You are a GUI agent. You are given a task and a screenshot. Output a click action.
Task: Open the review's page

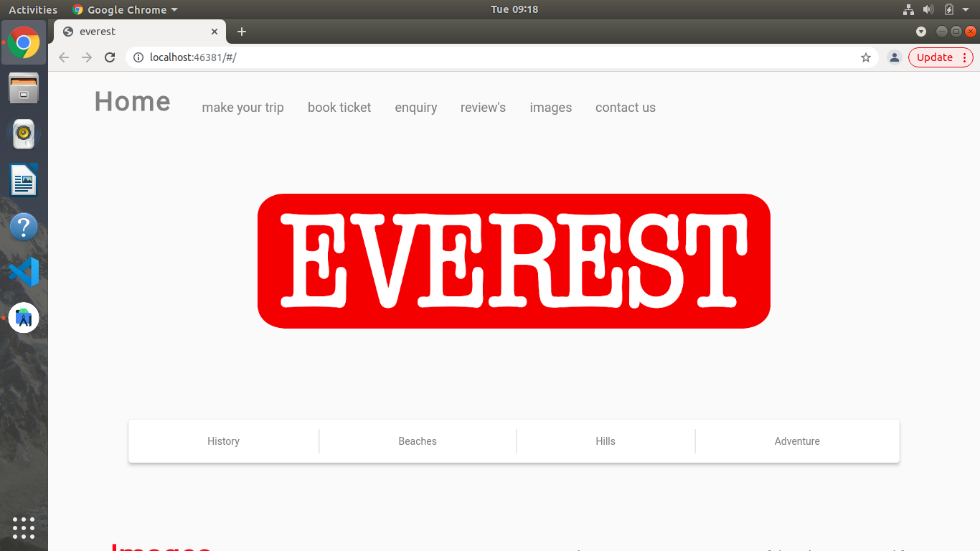pyautogui.click(x=484, y=108)
